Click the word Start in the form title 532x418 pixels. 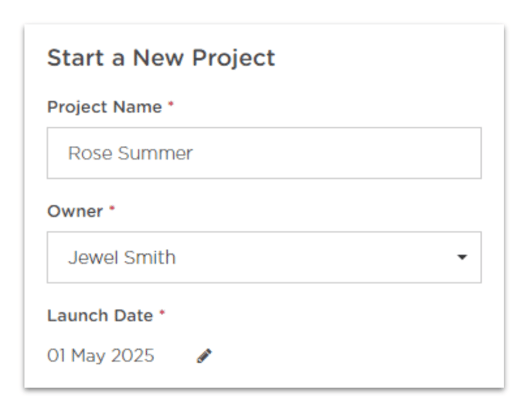75,58
